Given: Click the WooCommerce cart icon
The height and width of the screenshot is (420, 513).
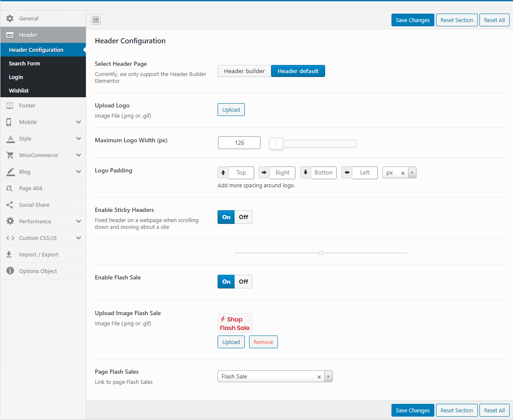Looking at the screenshot, I should click(10, 155).
